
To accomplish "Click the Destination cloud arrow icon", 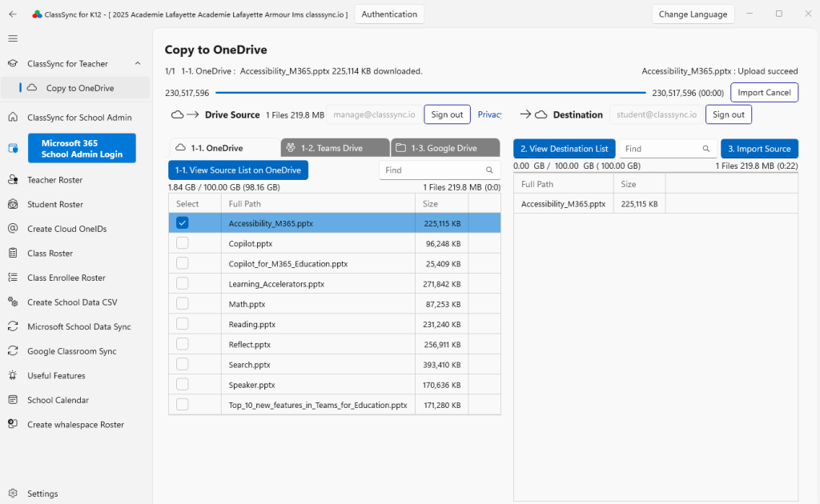I will tap(533, 114).
